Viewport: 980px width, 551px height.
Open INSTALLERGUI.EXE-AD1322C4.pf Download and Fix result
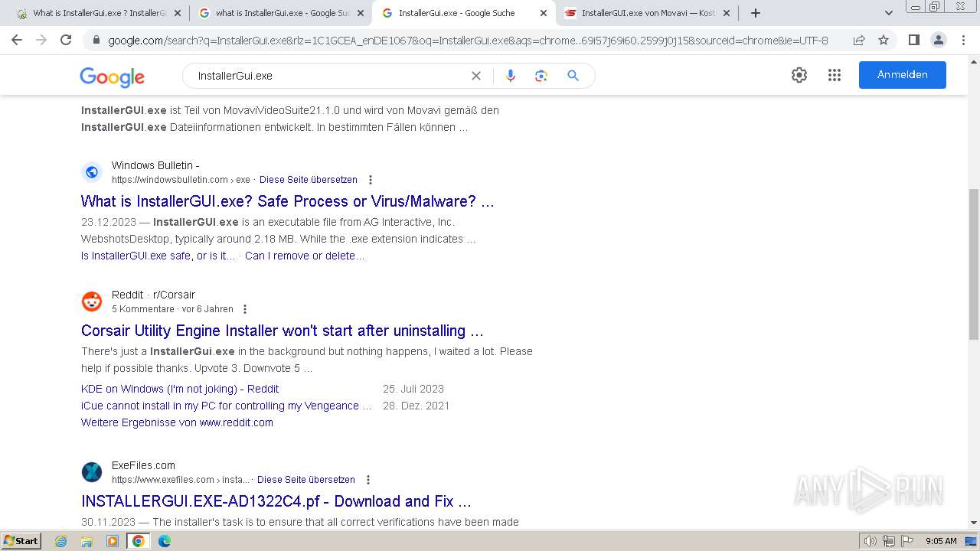point(276,501)
